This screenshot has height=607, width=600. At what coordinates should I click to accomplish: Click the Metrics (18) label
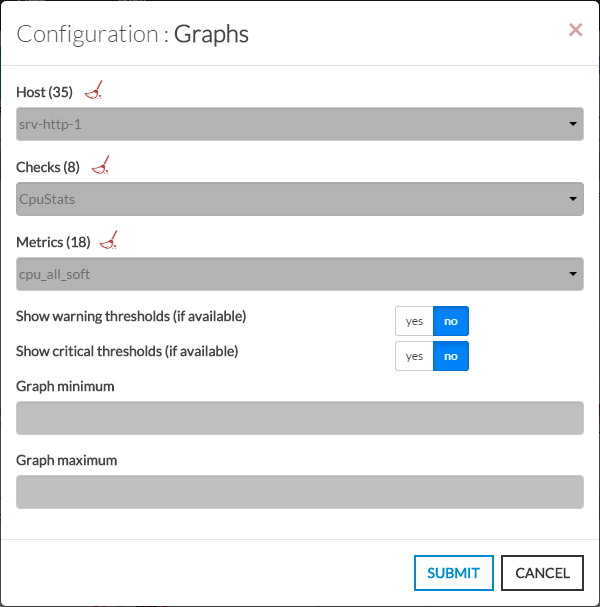pos(53,241)
